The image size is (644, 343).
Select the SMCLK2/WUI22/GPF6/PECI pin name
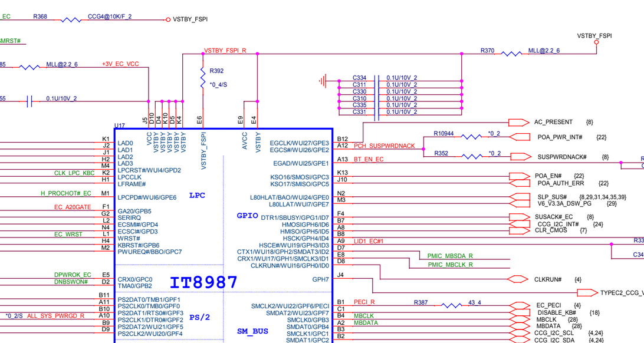[x=290, y=306]
